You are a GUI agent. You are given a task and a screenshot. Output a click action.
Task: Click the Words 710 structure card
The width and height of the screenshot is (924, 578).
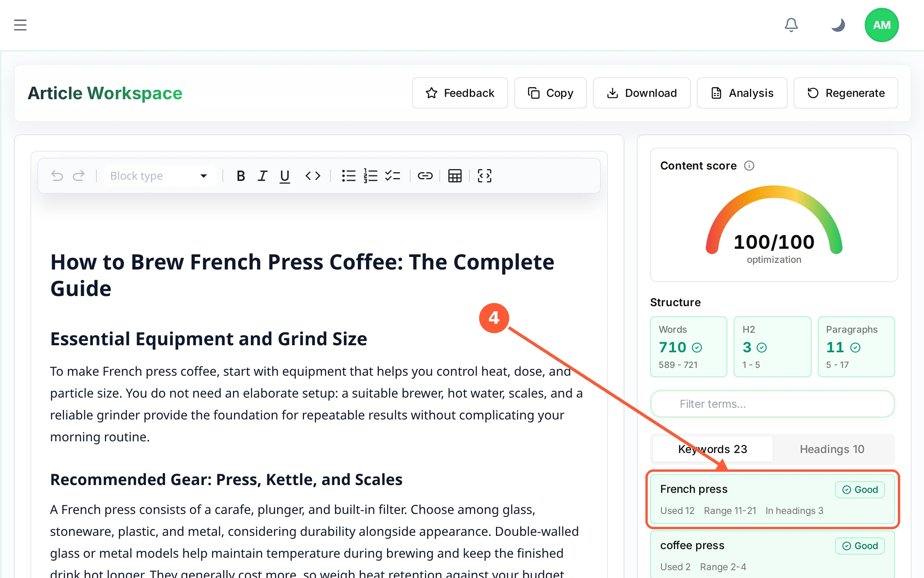point(689,347)
